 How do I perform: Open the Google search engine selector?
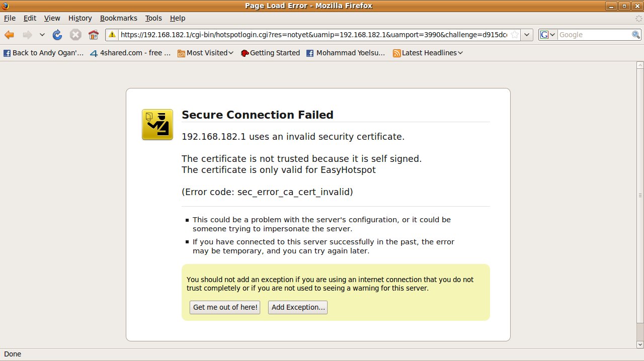(547, 35)
